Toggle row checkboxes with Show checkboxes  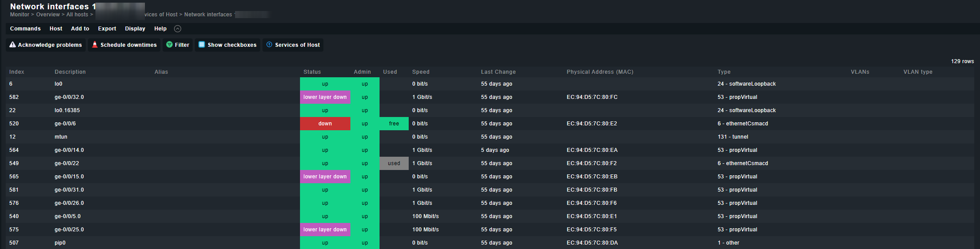[x=232, y=45]
